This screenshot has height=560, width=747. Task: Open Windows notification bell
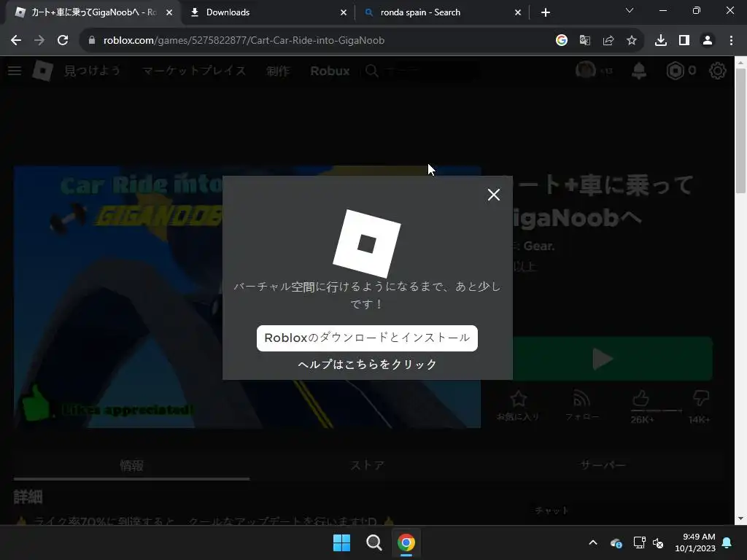(x=727, y=542)
